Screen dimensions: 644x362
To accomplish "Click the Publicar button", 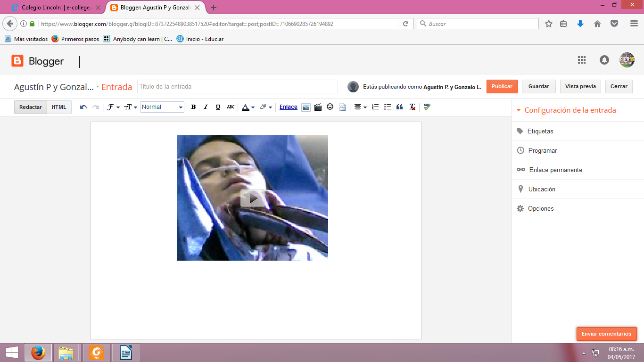I will 502,86.
